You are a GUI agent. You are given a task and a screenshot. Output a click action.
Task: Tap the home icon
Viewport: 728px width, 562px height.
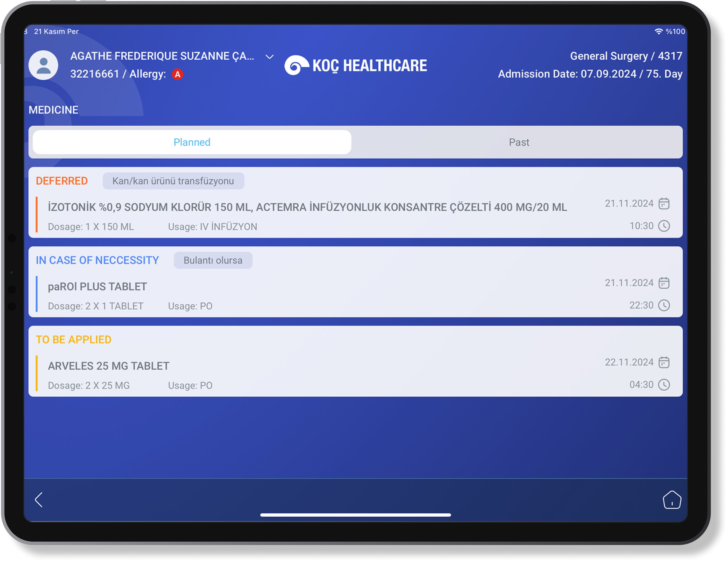pos(672,500)
